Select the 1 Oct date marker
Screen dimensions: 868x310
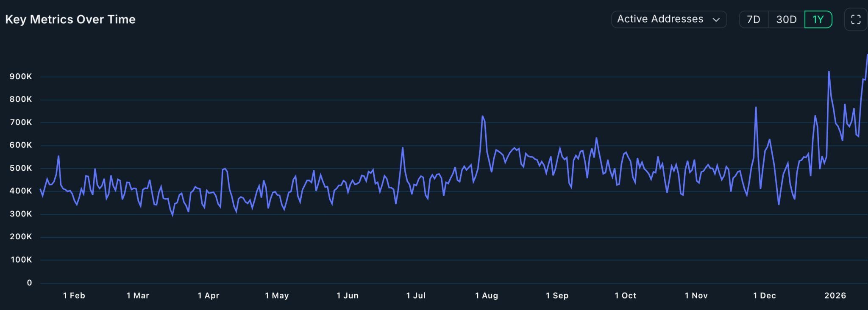tap(626, 296)
